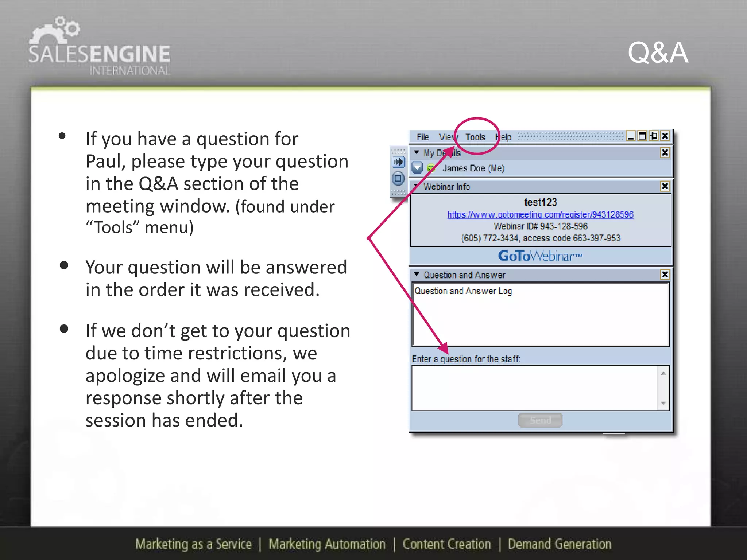Open the gotomeeting.com registration link

click(x=540, y=214)
